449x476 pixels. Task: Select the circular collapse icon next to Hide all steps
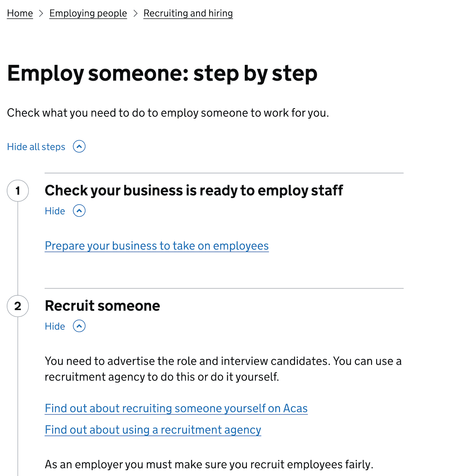(79, 146)
